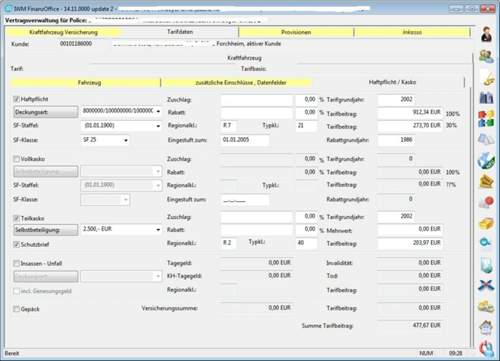Click the Haftpflicht Rabatt text field

click(256, 113)
